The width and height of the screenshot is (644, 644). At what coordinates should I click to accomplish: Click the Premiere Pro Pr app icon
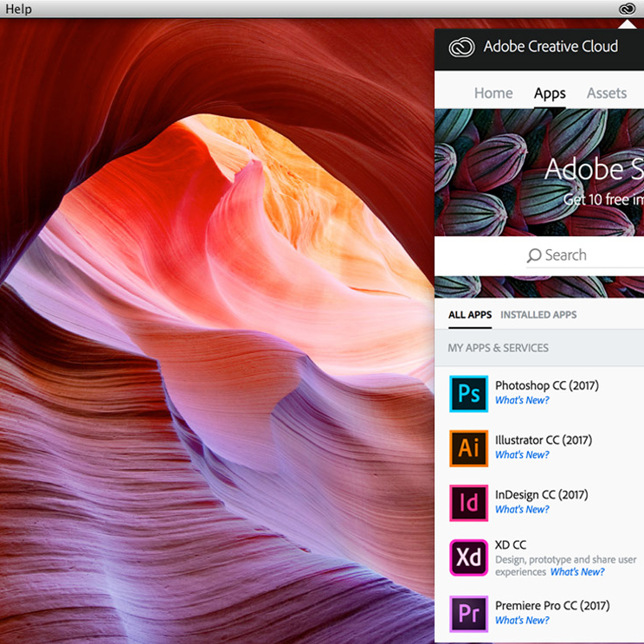(x=468, y=614)
